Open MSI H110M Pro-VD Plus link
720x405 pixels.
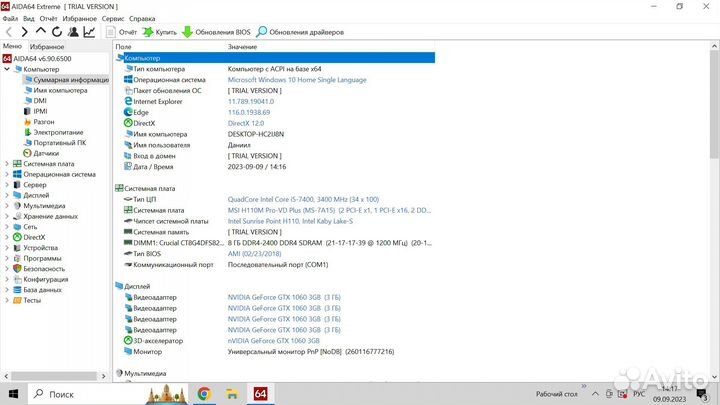329,210
